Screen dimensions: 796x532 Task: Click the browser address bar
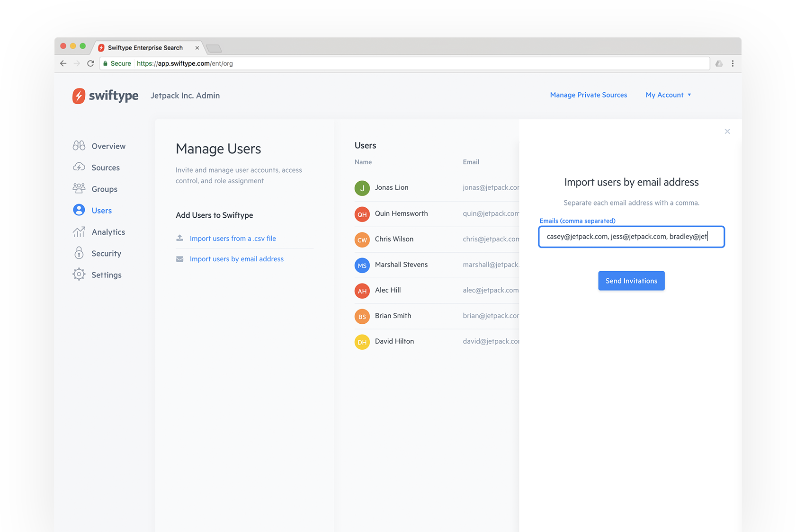404,63
